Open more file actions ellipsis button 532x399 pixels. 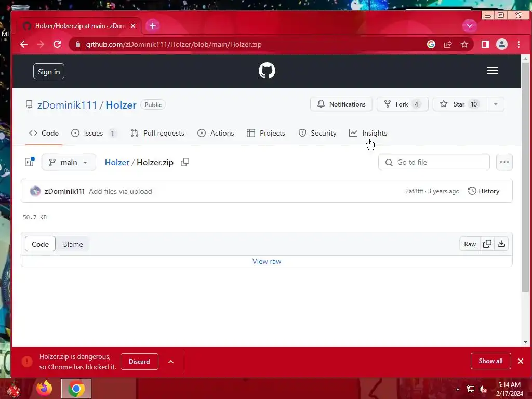click(x=504, y=162)
